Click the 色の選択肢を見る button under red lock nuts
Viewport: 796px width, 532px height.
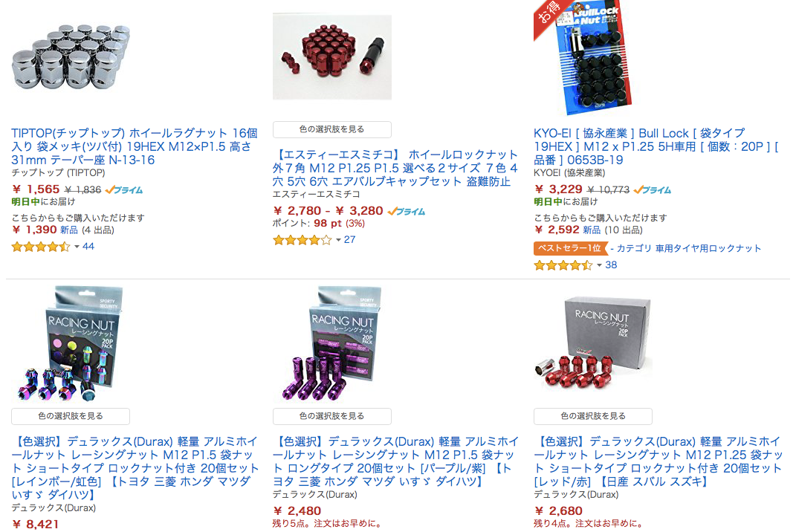[332, 129]
